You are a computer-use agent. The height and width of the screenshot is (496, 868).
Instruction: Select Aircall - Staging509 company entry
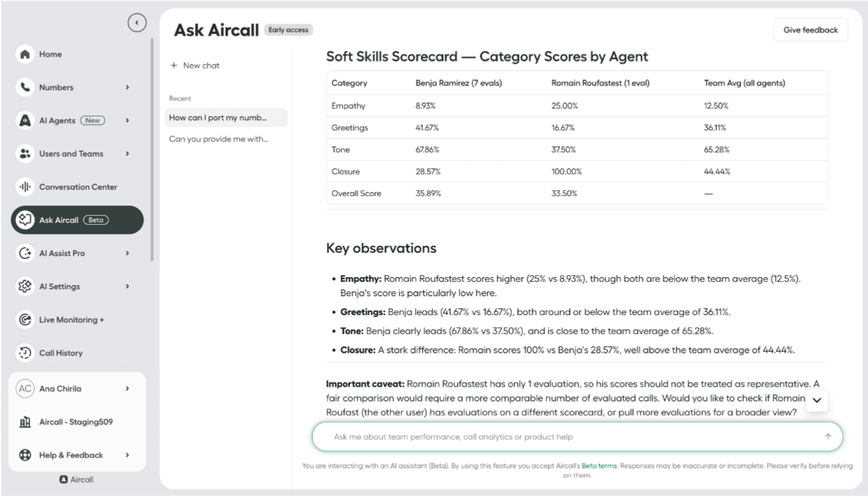[x=77, y=422]
